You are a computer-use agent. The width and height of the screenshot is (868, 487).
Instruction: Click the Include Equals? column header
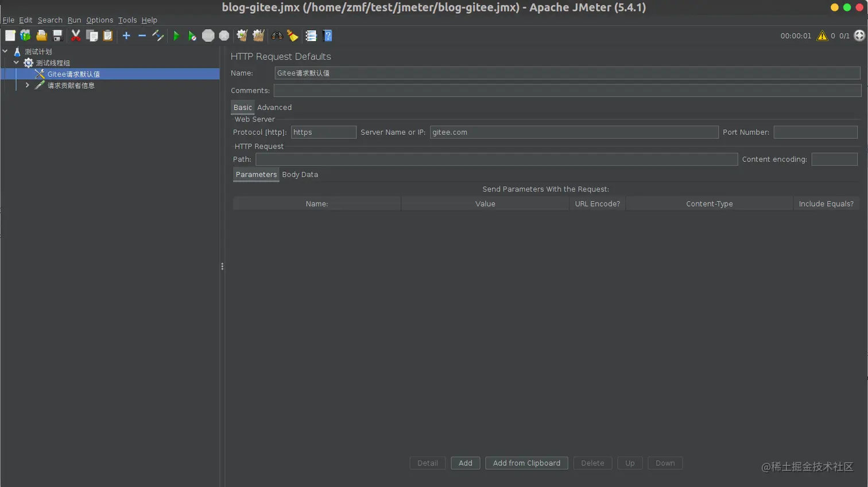pyautogui.click(x=826, y=204)
